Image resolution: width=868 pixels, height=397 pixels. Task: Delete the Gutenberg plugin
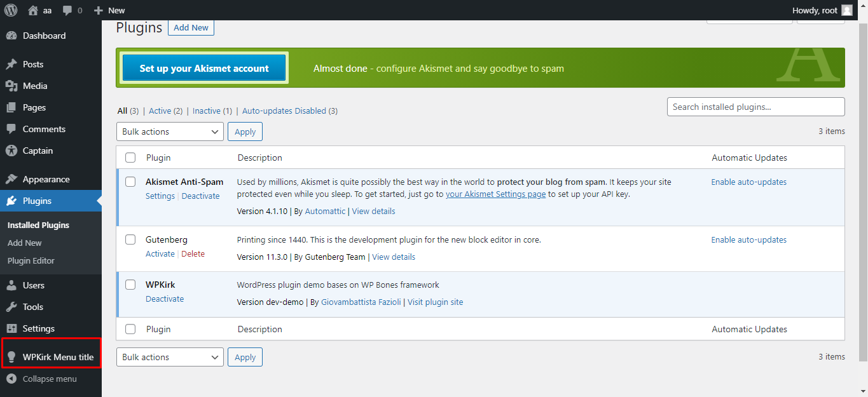click(x=193, y=253)
